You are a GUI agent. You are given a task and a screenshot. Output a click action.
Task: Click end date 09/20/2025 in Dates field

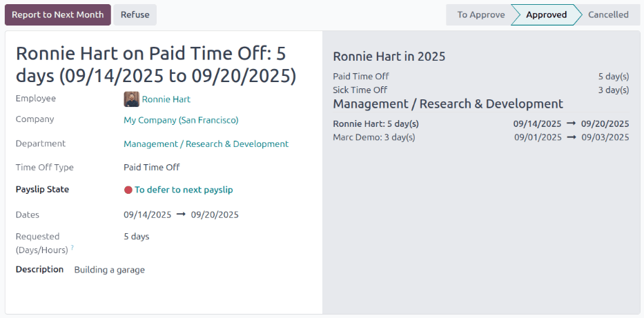(215, 215)
